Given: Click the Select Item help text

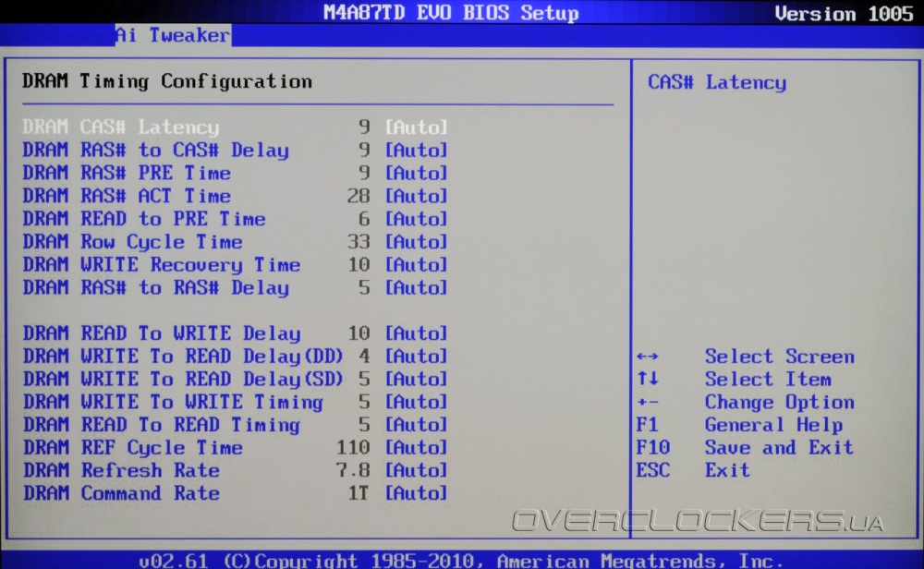Looking at the screenshot, I should click(x=768, y=380).
